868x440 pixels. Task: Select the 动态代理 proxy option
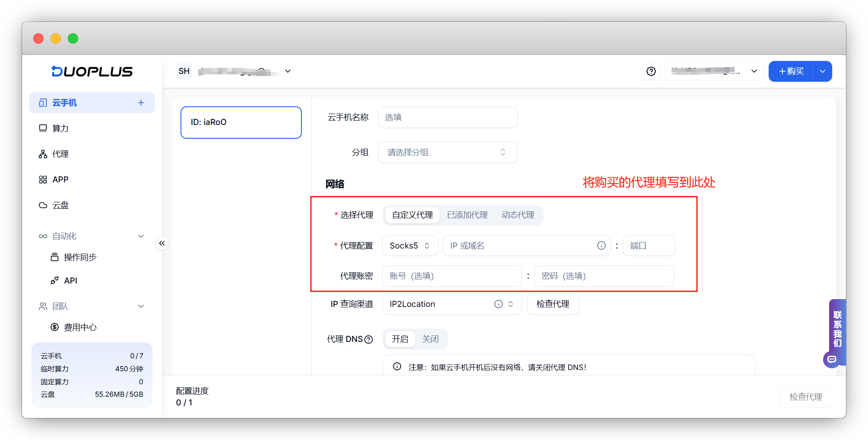pos(518,215)
